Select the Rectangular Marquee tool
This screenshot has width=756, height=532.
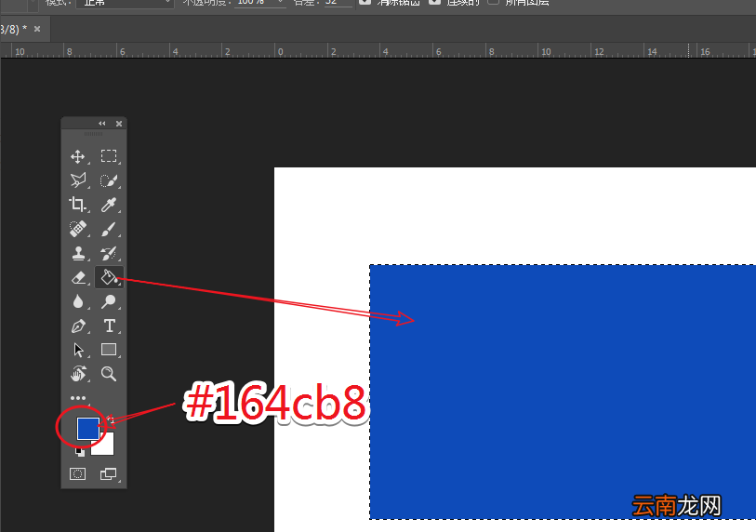(109, 156)
